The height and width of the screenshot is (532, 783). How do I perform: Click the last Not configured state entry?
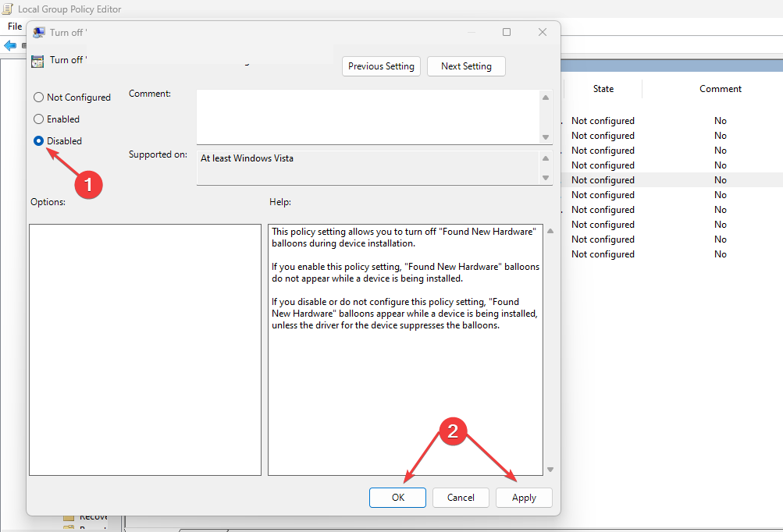(603, 254)
